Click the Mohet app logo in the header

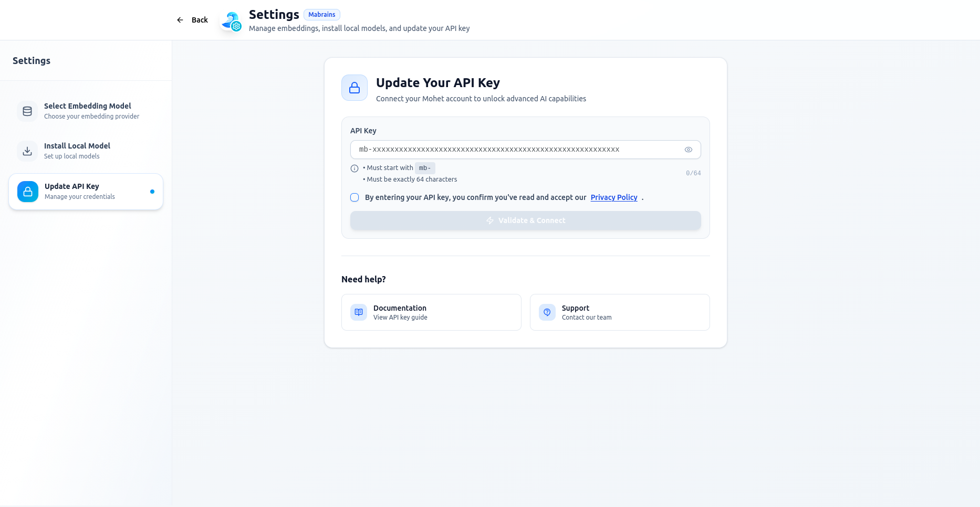(x=231, y=20)
